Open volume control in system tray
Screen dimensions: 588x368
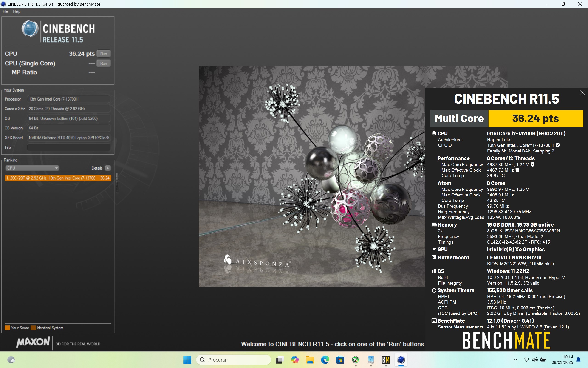click(534, 360)
